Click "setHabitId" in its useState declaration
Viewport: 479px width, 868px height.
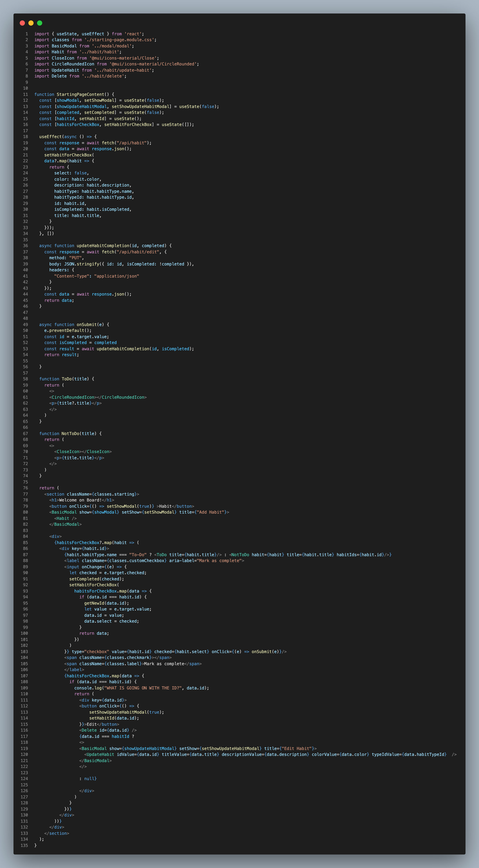point(92,119)
